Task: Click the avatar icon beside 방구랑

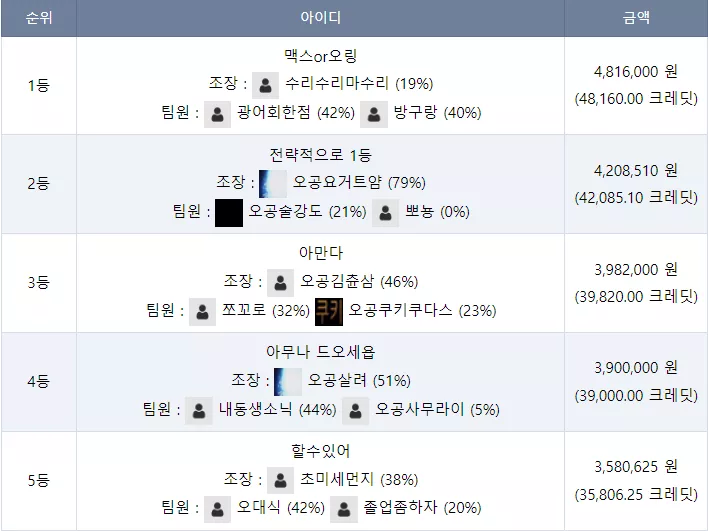Action: (x=374, y=114)
